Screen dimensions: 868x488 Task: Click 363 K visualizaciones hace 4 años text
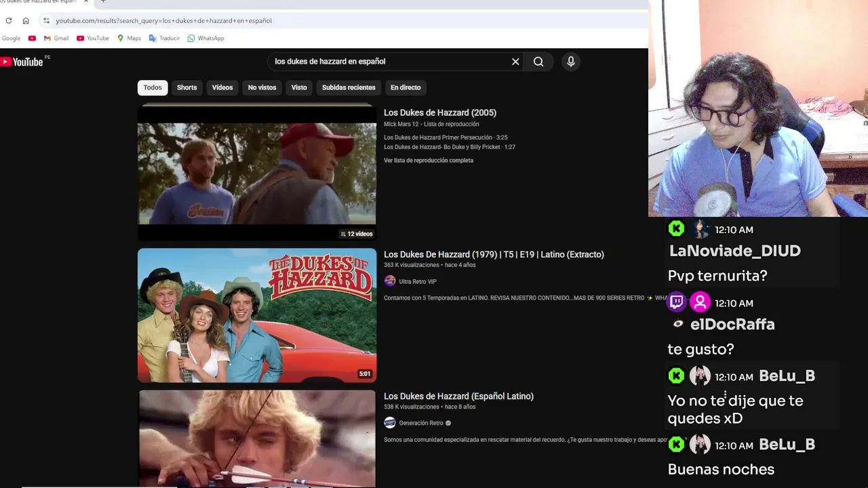click(430, 265)
